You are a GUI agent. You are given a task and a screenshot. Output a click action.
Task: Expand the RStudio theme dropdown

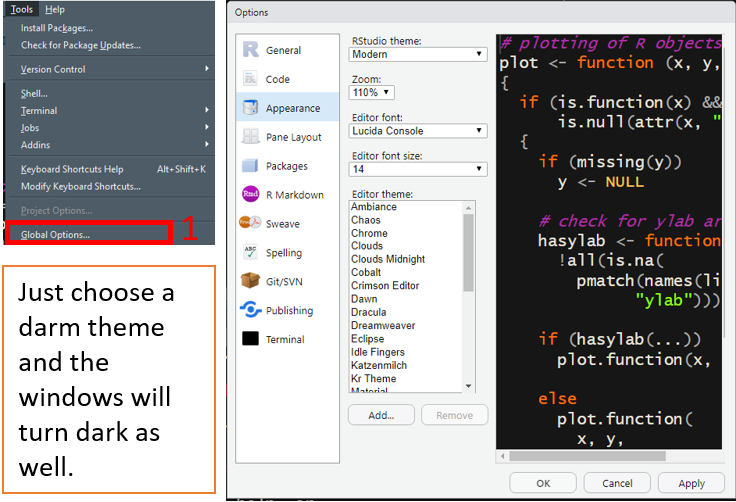[x=418, y=54]
